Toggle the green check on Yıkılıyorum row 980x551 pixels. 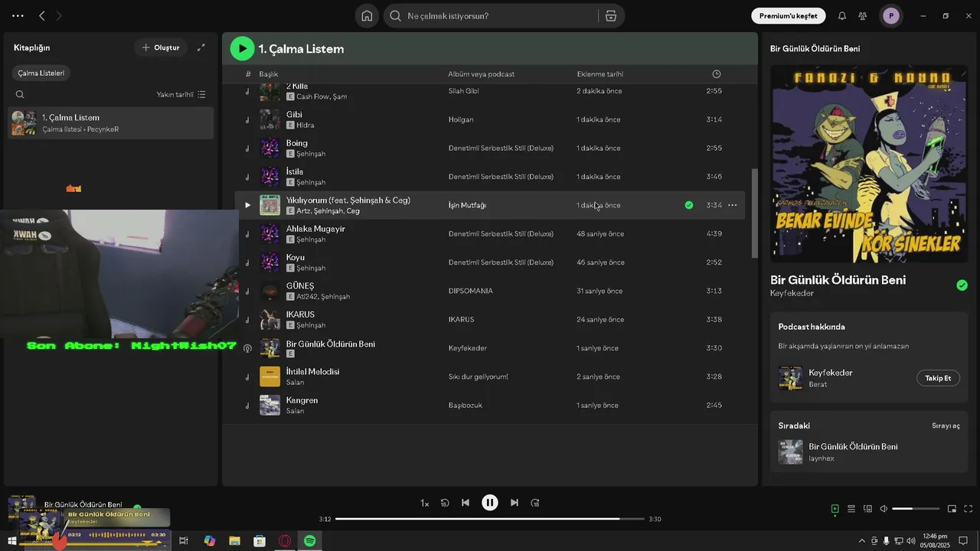pyautogui.click(x=689, y=205)
